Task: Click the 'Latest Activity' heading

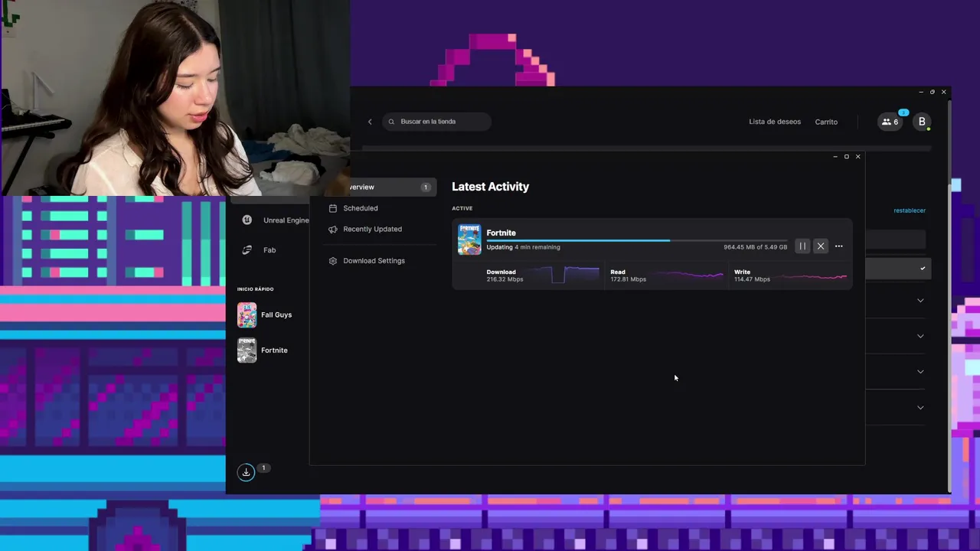Action: [x=490, y=187]
